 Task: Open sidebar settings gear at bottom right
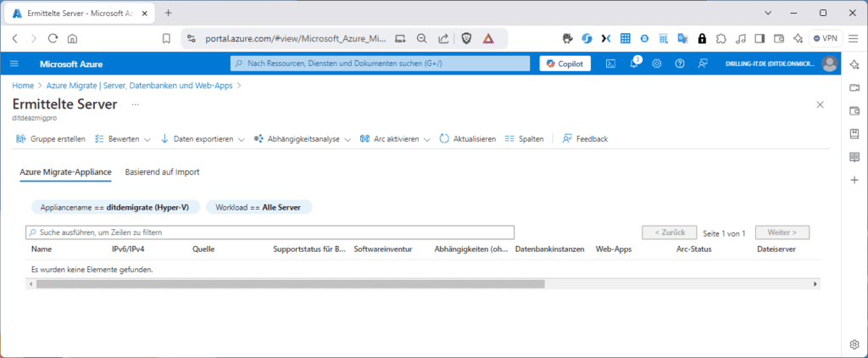pos(854,344)
